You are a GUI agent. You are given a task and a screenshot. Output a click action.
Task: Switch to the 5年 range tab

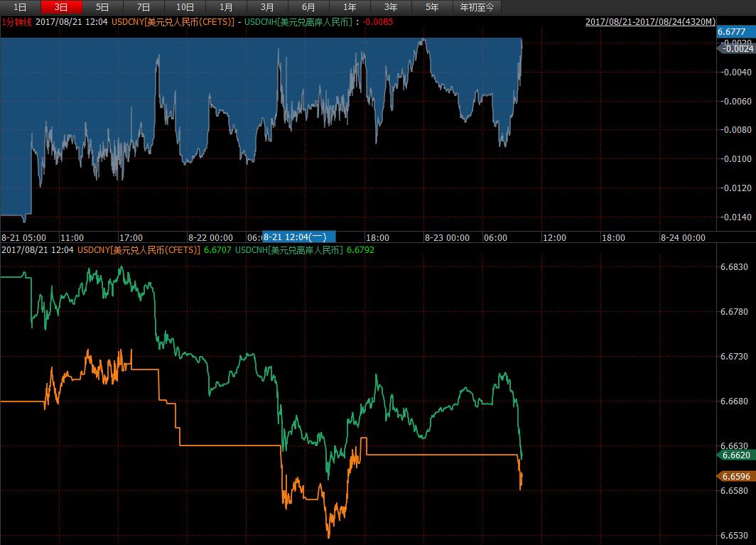[x=432, y=7]
